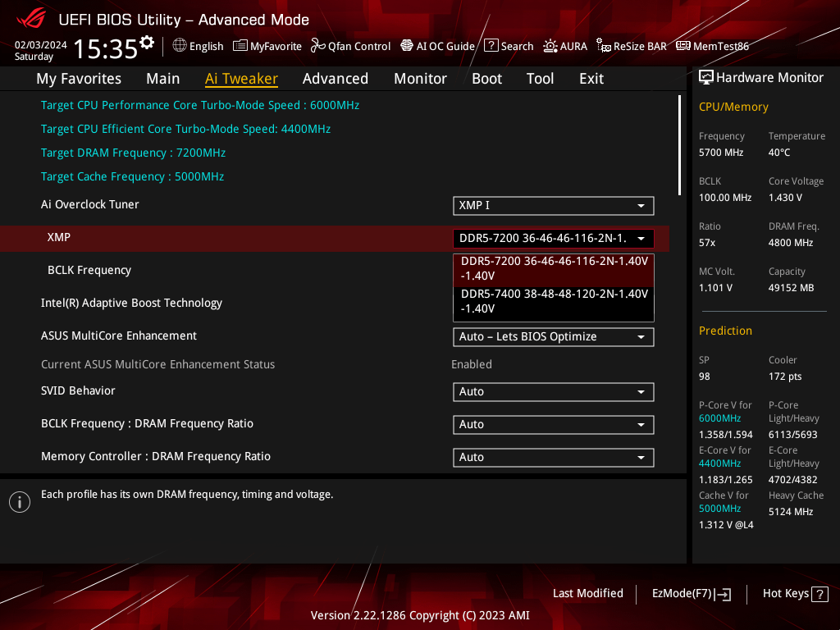This screenshot has height=630, width=840.
Task: Click the 6000MHz P-Core prediction link
Action: click(x=719, y=418)
